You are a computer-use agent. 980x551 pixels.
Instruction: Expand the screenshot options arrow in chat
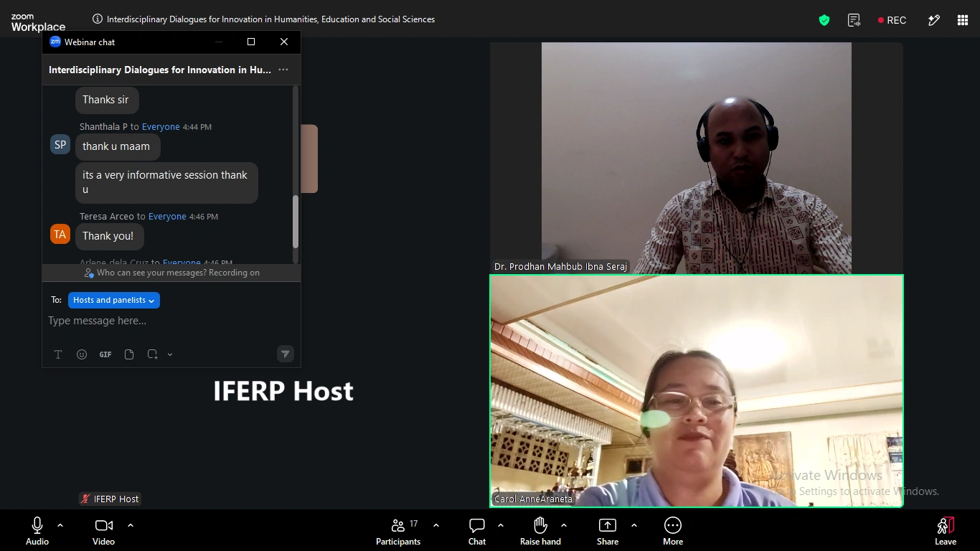click(170, 354)
